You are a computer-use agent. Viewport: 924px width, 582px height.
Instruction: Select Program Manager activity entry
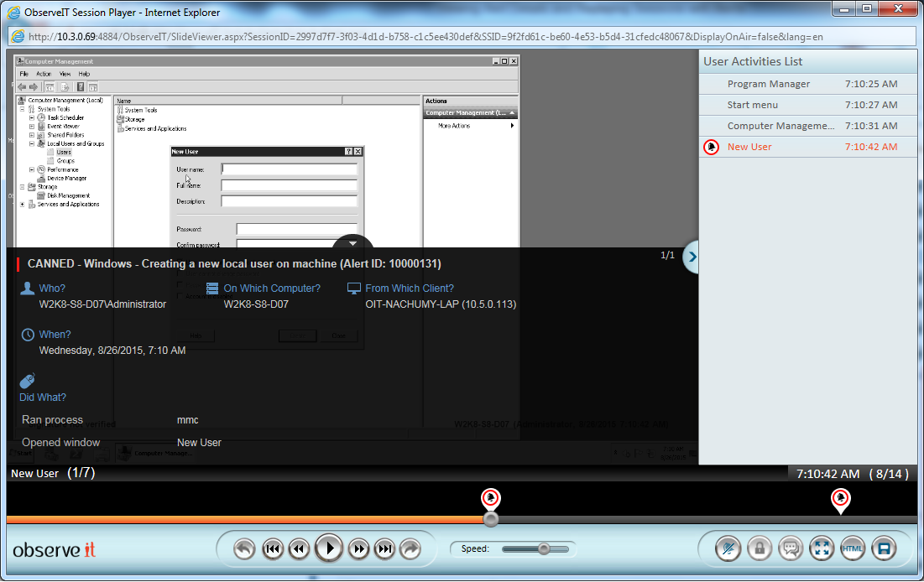coord(768,84)
